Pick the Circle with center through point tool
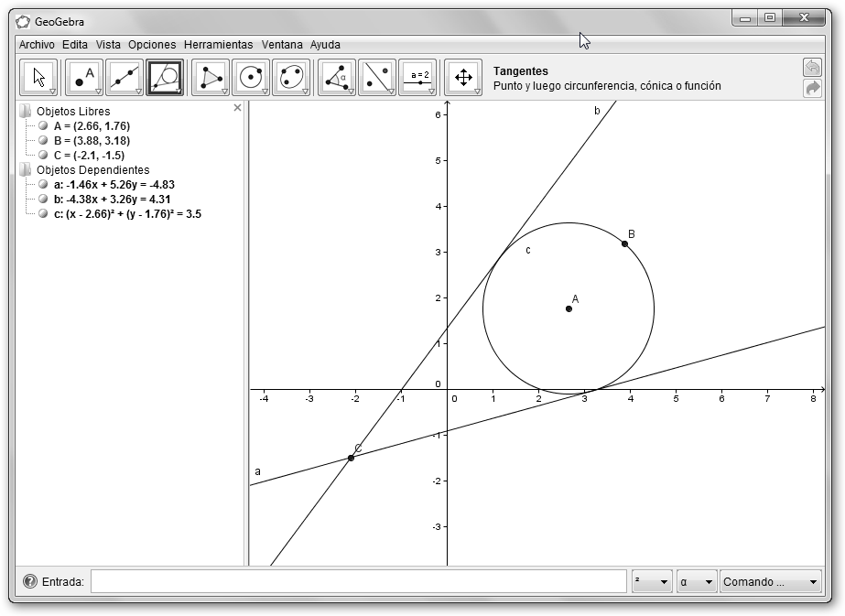 pyautogui.click(x=251, y=78)
